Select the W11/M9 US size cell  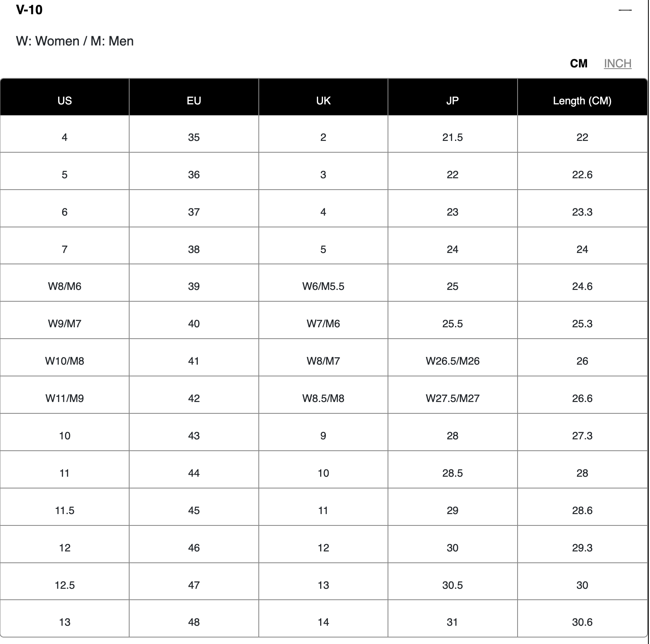[x=65, y=398]
